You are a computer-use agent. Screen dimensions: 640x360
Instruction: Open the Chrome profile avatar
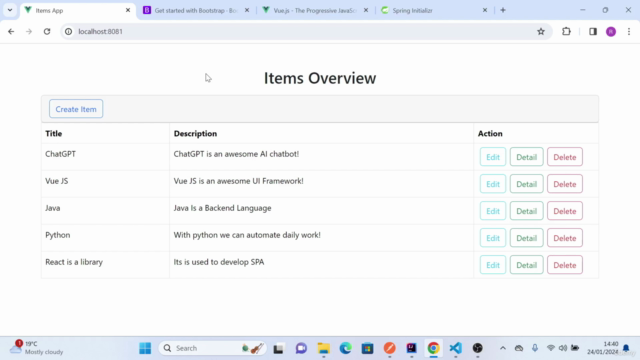coord(611,31)
